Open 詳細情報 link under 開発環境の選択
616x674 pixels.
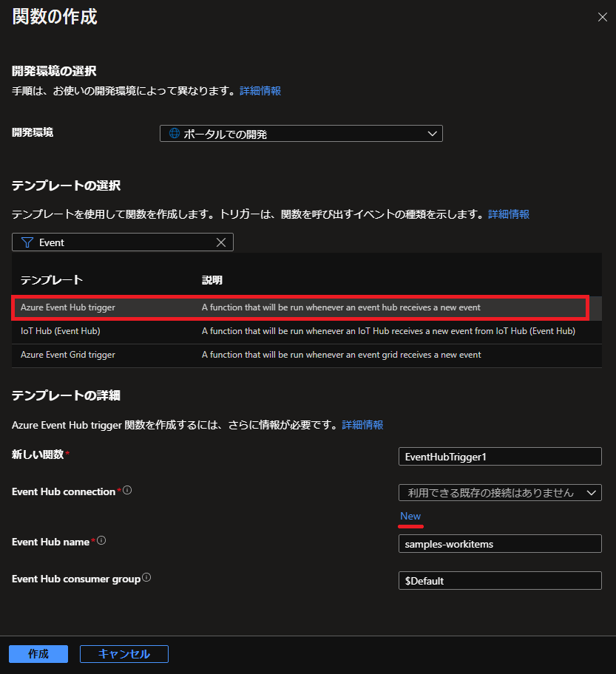point(260,91)
